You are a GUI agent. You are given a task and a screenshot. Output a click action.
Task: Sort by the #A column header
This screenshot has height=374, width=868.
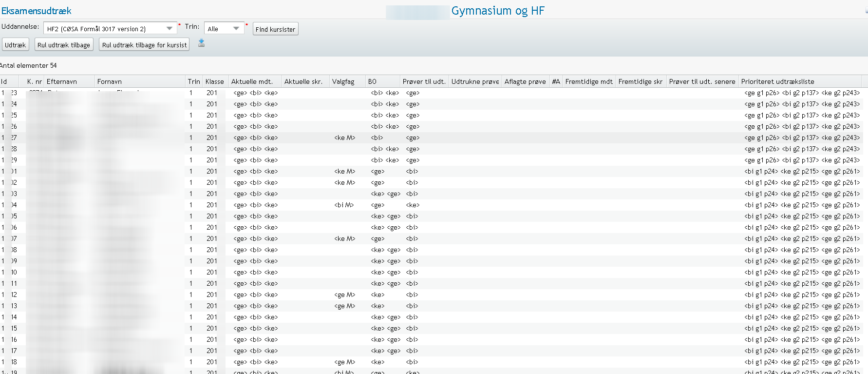tap(556, 81)
